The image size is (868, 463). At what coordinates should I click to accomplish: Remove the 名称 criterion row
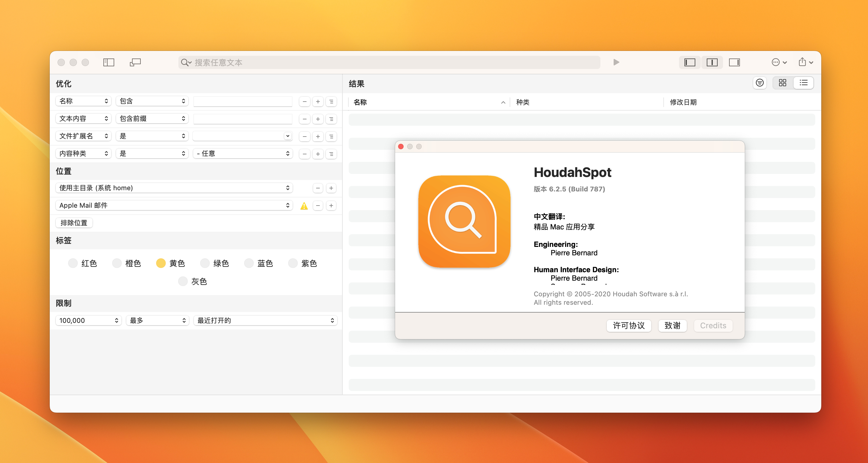tap(304, 101)
